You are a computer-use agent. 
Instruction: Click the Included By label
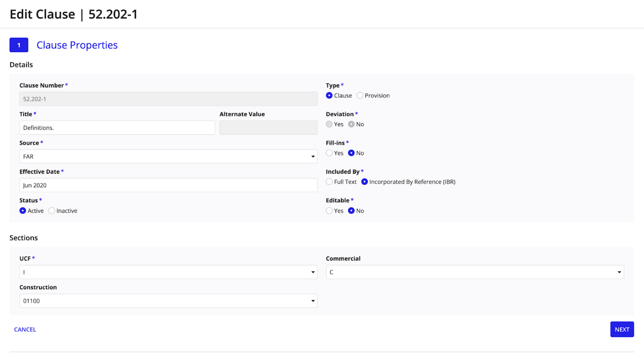pos(342,171)
